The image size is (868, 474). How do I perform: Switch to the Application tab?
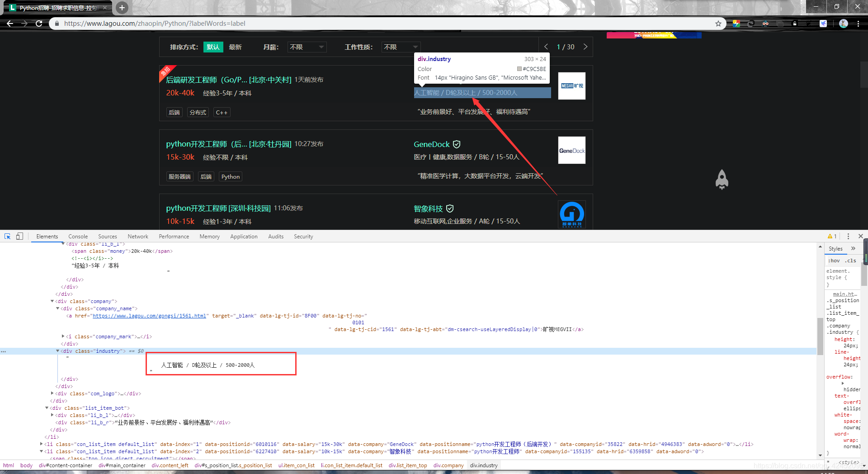(244, 237)
